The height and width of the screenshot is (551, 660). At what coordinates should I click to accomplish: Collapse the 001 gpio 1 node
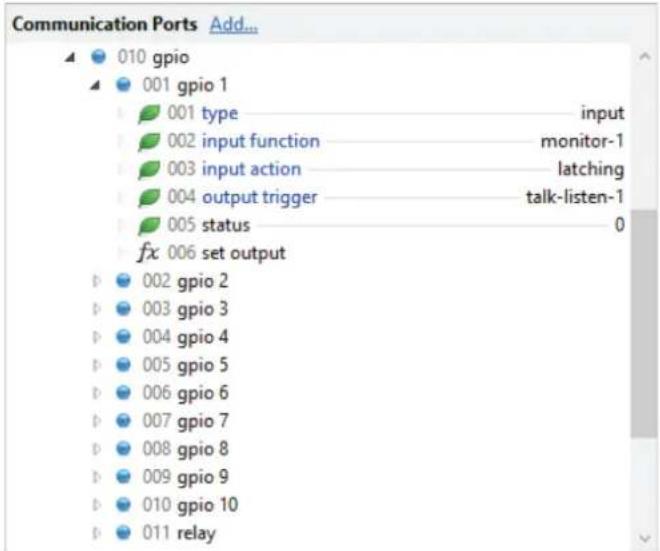tap(96, 85)
